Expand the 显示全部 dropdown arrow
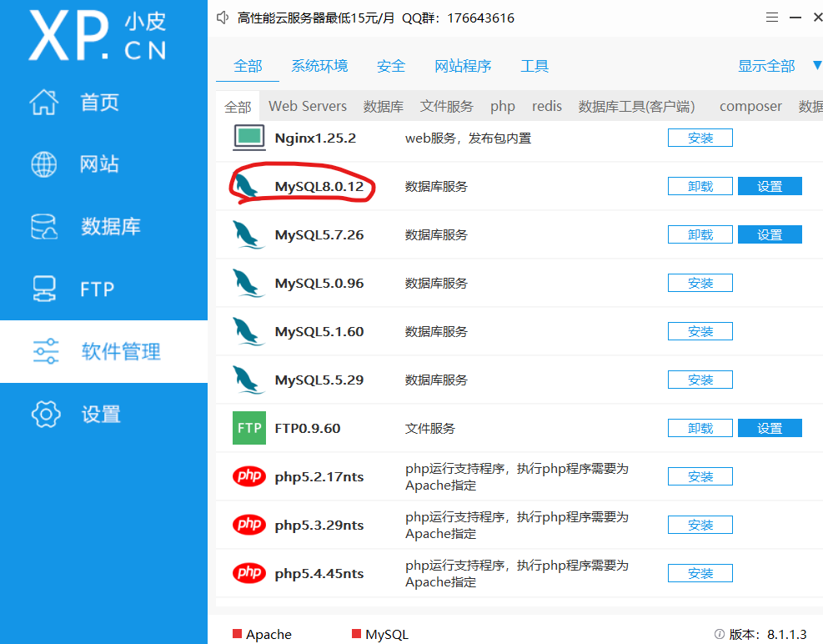This screenshot has height=644, width=823. [817, 66]
